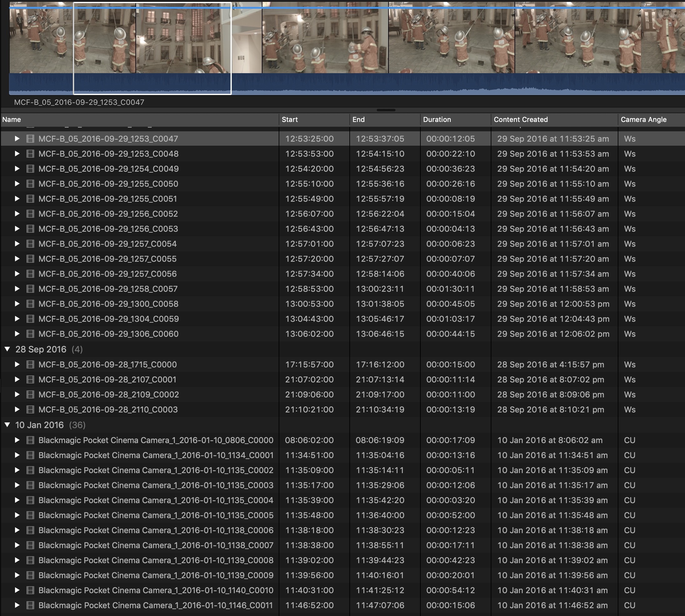
Task: Expand disclosure triangle for MCF-B_05_2016-09-29_1253_C0047
Action: click(x=17, y=139)
